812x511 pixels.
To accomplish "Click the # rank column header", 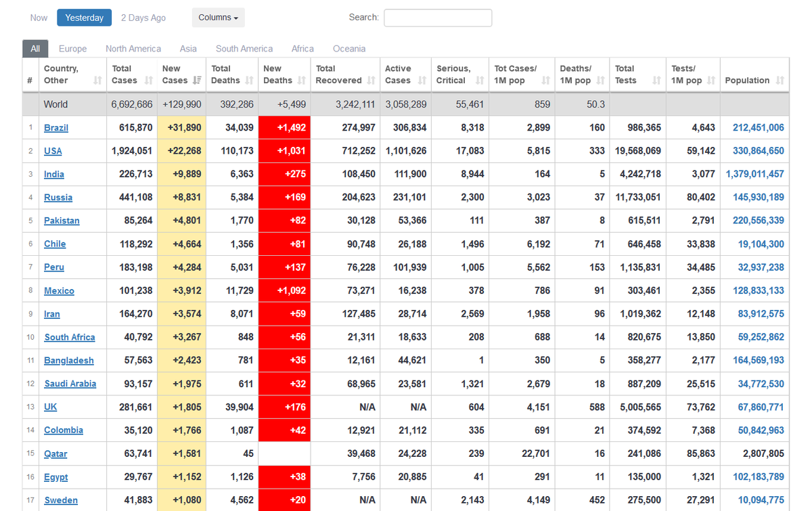I will [x=30, y=74].
